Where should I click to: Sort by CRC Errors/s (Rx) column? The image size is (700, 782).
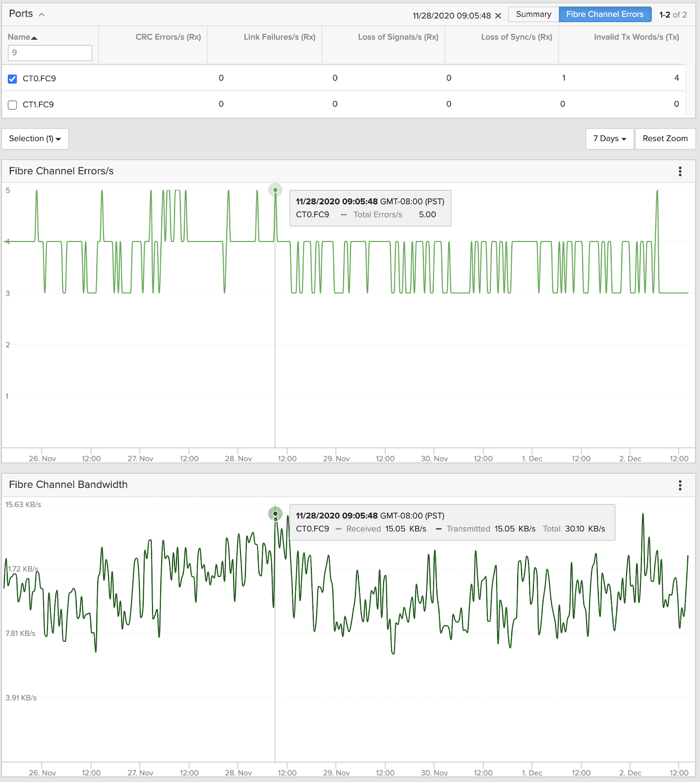(x=168, y=37)
